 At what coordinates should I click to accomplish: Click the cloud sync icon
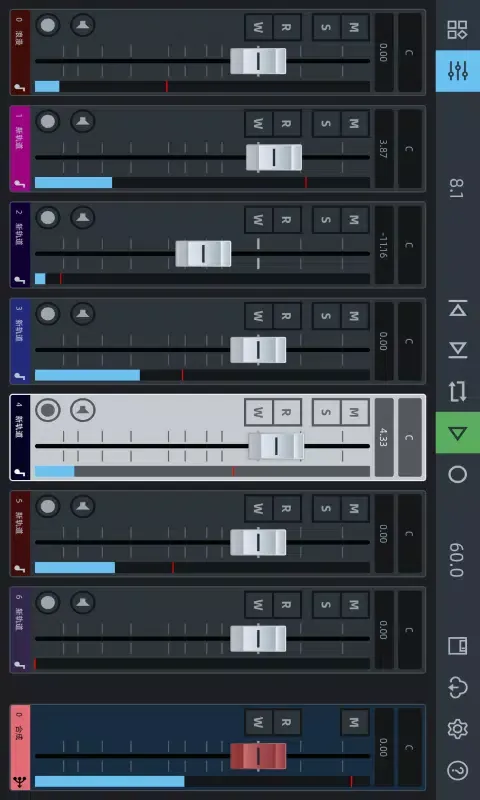pyautogui.click(x=458, y=687)
